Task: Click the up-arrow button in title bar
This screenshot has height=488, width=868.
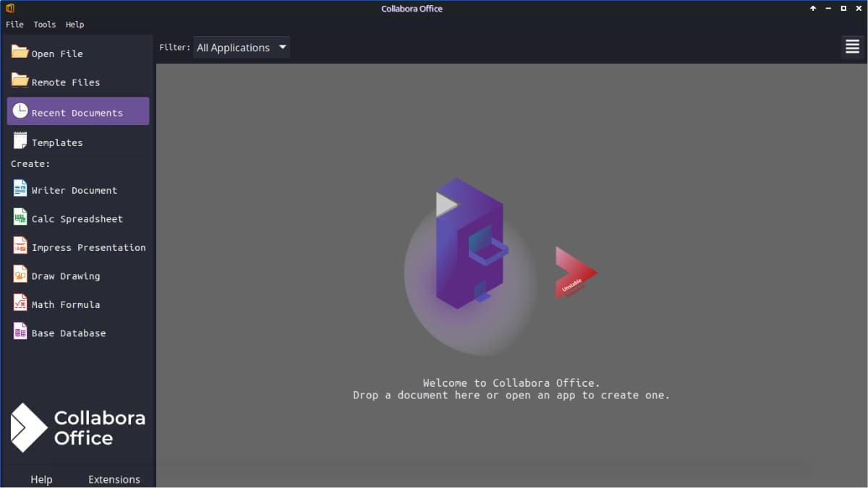Action: coord(813,9)
